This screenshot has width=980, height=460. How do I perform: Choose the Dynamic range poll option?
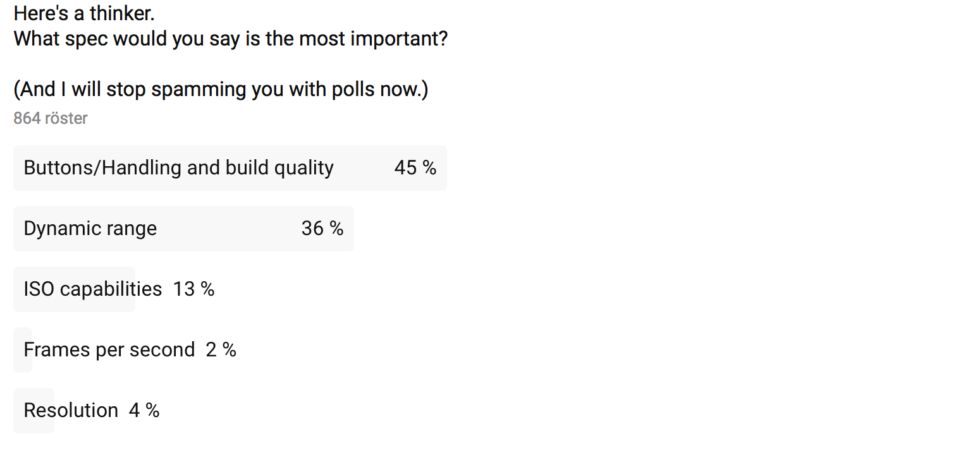coord(183,229)
